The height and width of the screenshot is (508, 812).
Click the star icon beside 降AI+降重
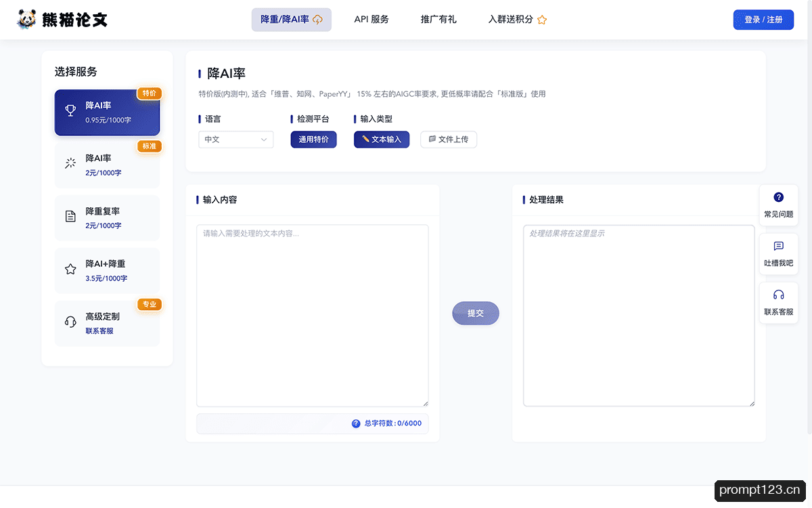coord(70,269)
